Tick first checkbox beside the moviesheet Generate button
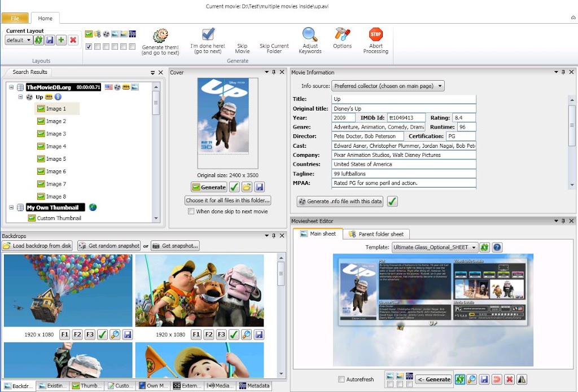This screenshot has width=578, height=392. pos(390,384)
